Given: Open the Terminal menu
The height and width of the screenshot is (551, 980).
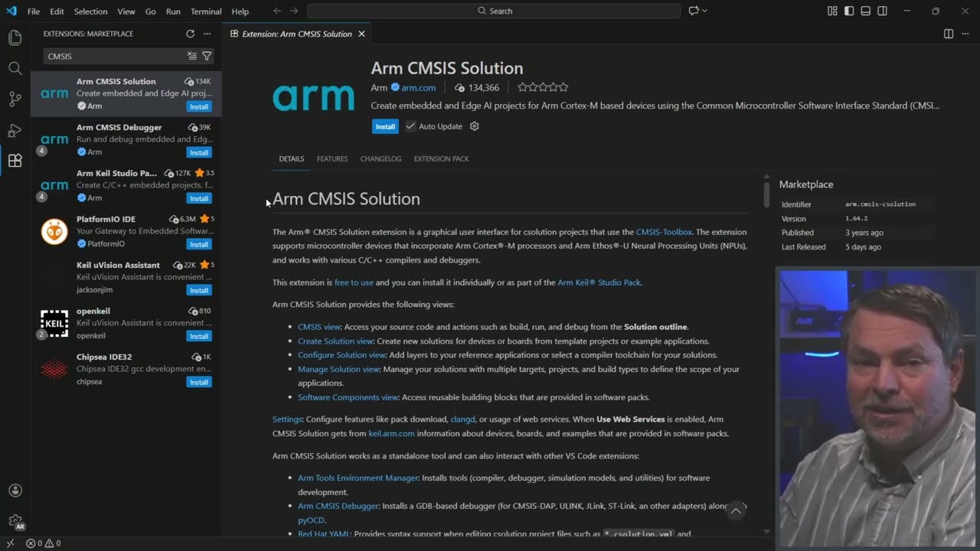Looking at the screenshot, I should 206,11.
